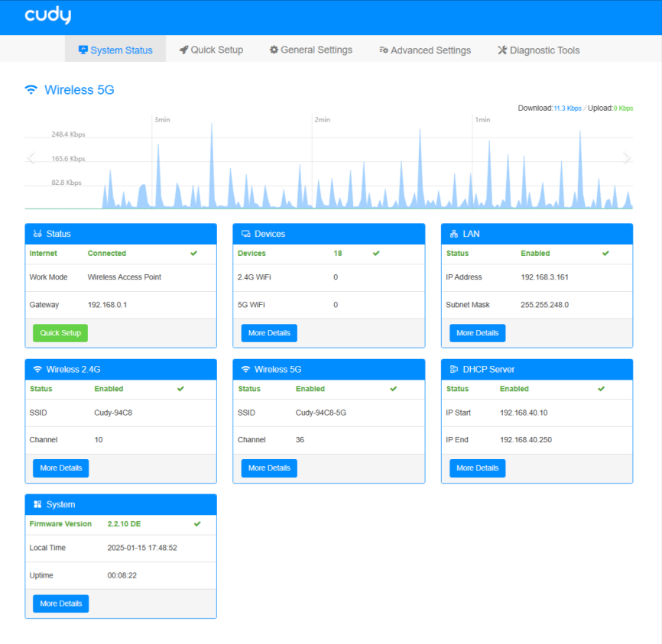Image resolution: width=662 pixels, height=644 pixels.
Task: Switch to the Advanced Settings tab
Action: click(x=425, y=50)
